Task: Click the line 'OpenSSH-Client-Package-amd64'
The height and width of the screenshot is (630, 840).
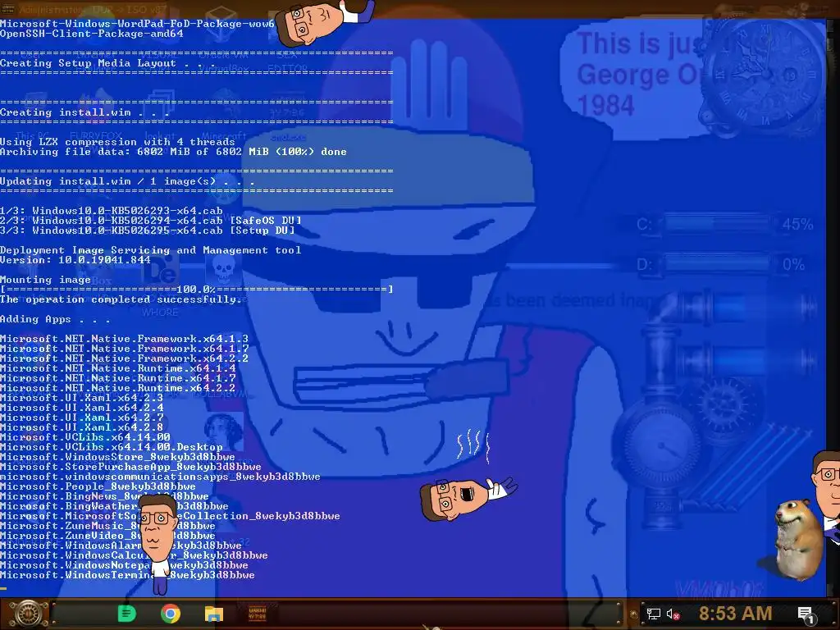Action: pyautogui.click(x=92, y=34)
